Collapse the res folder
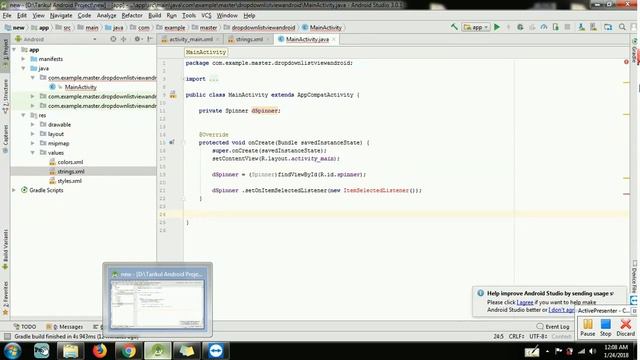This screenshot has width=640, height=360. coord(24,115)
